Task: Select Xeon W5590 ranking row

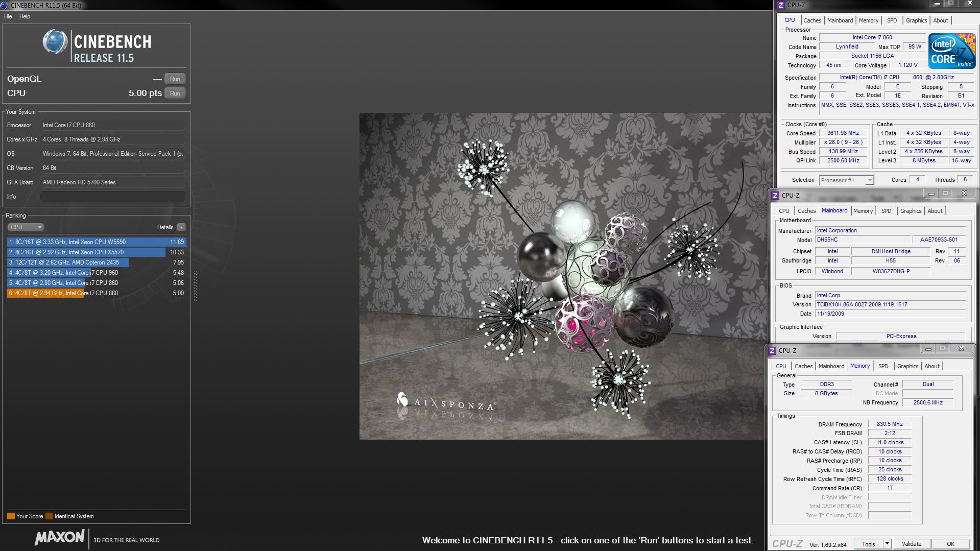Action: 97,242
